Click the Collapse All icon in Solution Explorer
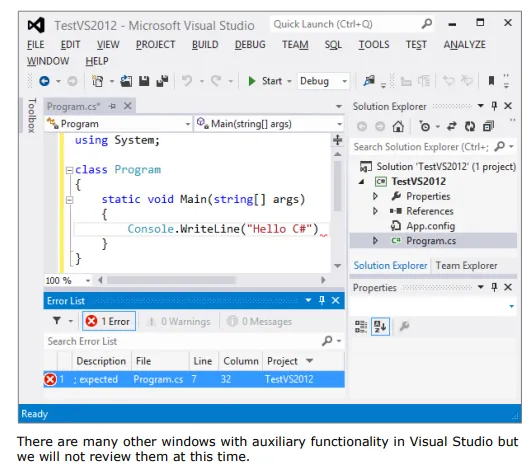 point(488,127)
